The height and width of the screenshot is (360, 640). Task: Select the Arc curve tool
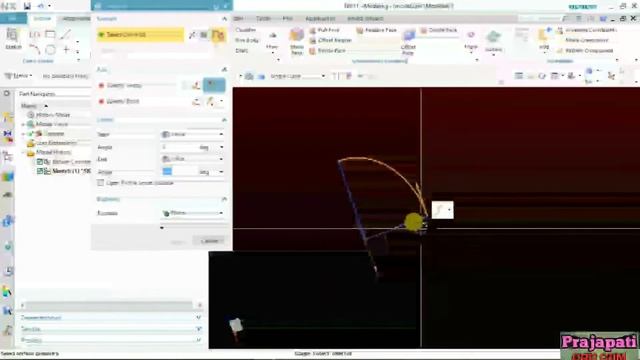tap(35, 49)
